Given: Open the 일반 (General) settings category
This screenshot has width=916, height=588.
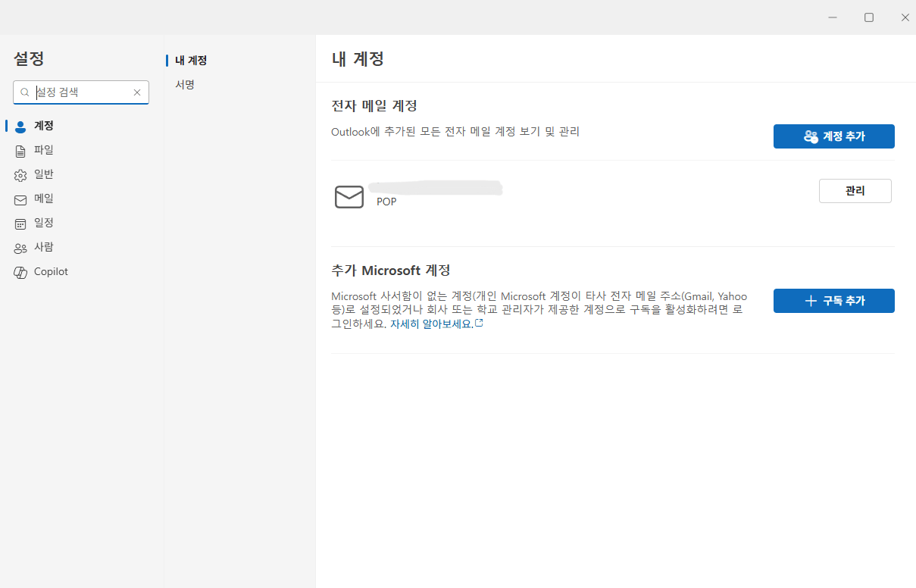Looking at the screenshot, I should [80, 174].
